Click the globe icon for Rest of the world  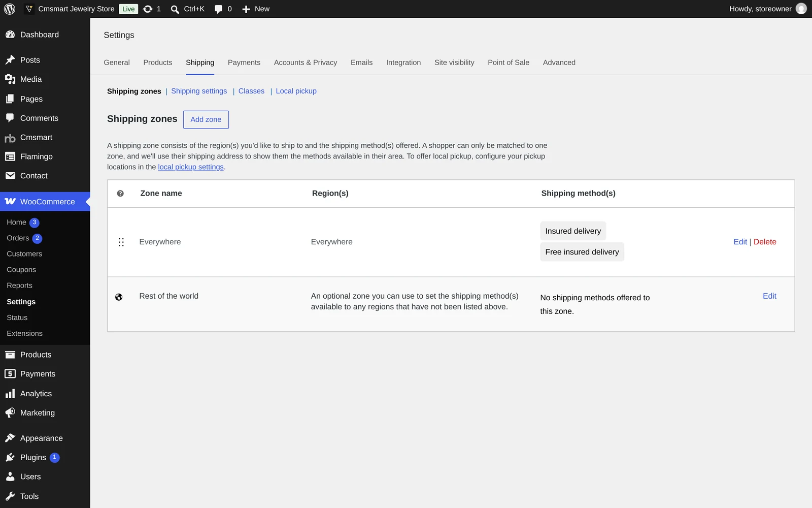click(119, 297)
